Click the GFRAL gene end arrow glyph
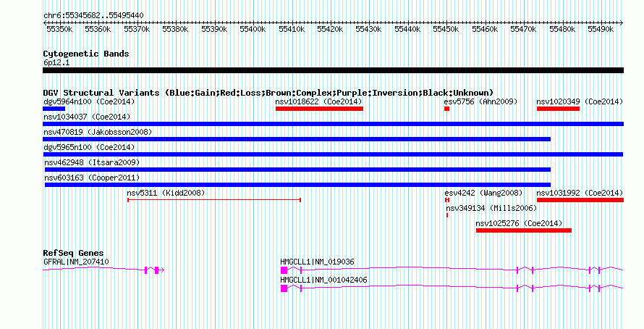Image resolution: width=644 pixels, height=329 pixels. 161,270
